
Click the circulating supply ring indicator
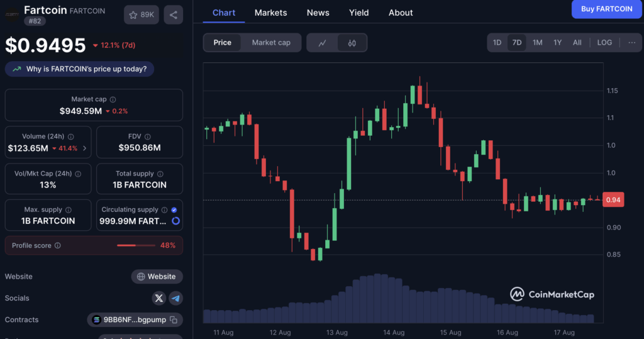[176, 221]
